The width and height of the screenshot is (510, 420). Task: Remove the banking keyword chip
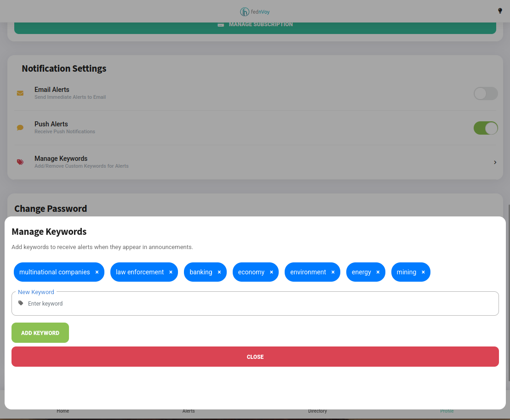pyautogui.click(x=219, y=272)
